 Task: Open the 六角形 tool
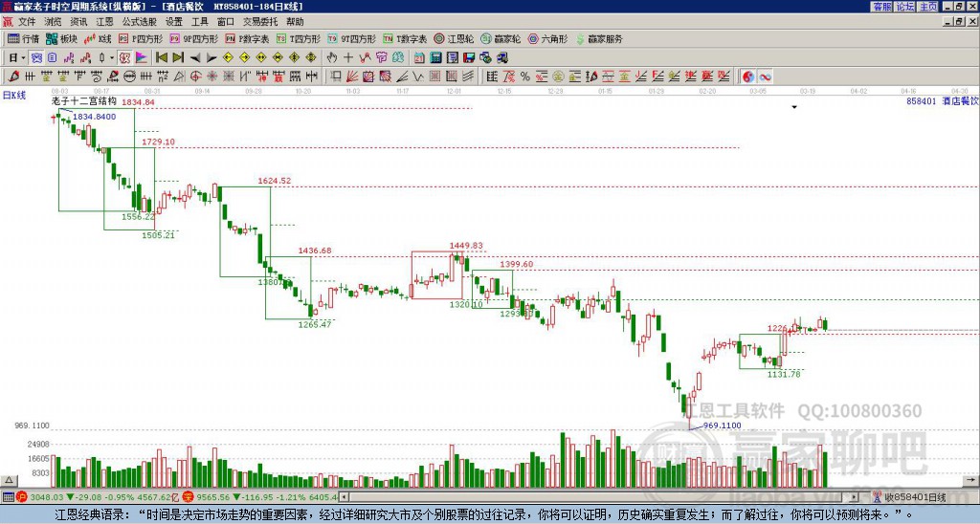point(547,38)
